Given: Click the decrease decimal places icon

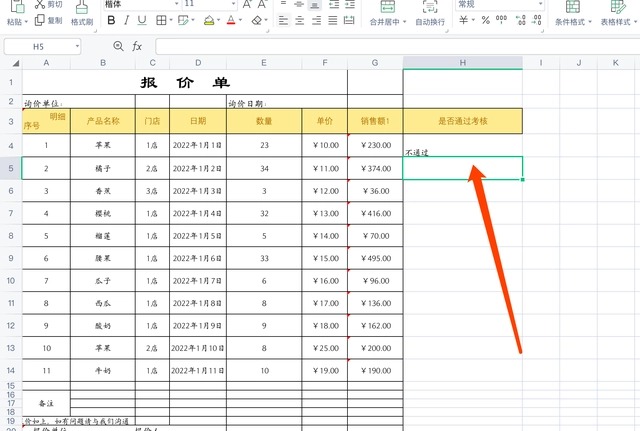Looking at the screenshot, I should click(537, 20).
